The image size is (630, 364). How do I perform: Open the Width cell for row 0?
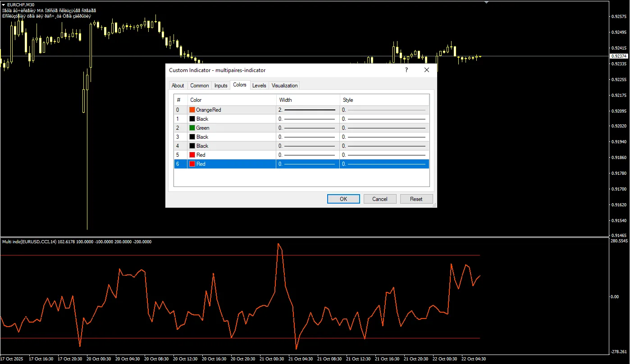coord(308,110)
